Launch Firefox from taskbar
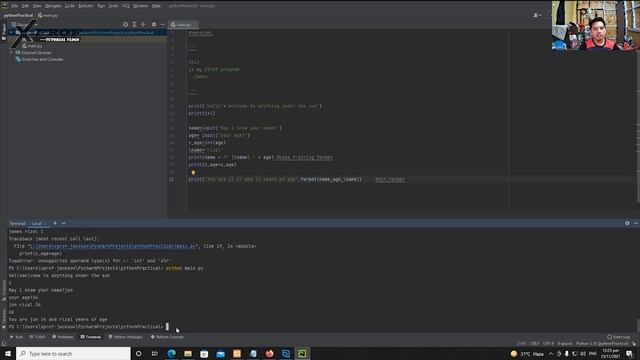640x360 pixels. [x=269, y=353]
